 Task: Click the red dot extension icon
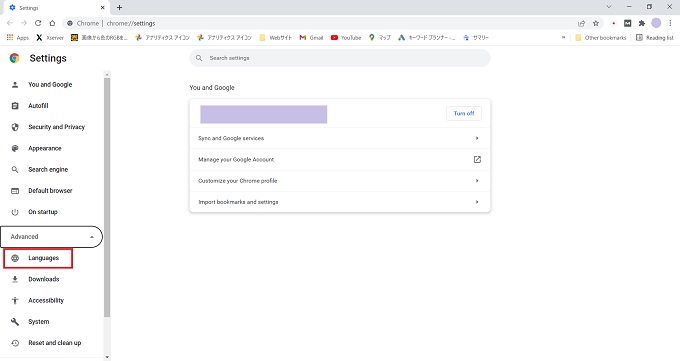click(614, 23)
